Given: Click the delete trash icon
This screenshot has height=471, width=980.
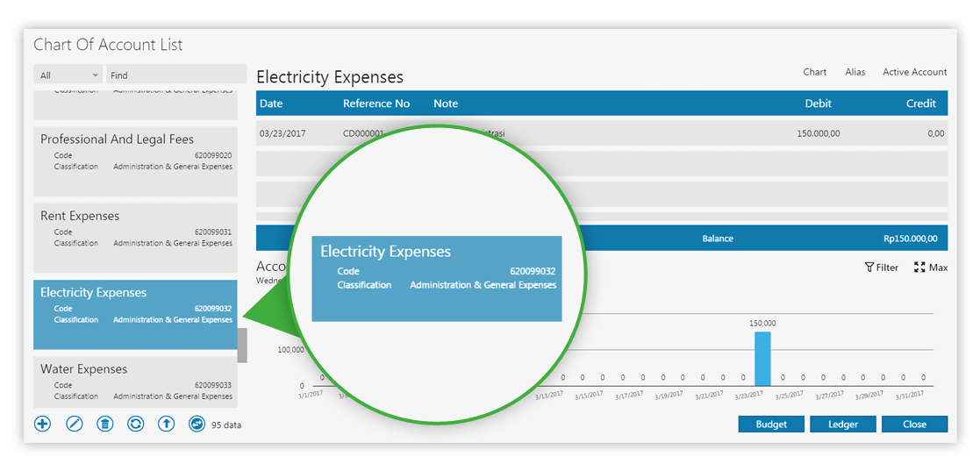Looking at the screenshot, I should [105, 424].
